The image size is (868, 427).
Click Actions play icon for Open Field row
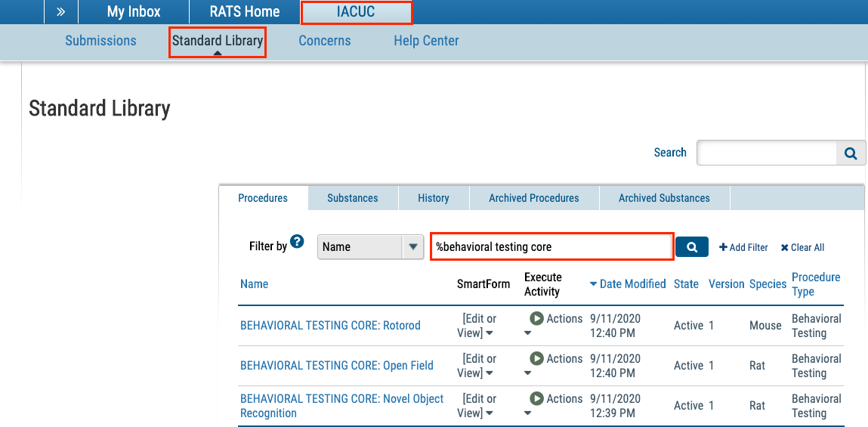(x=536, y=358)
